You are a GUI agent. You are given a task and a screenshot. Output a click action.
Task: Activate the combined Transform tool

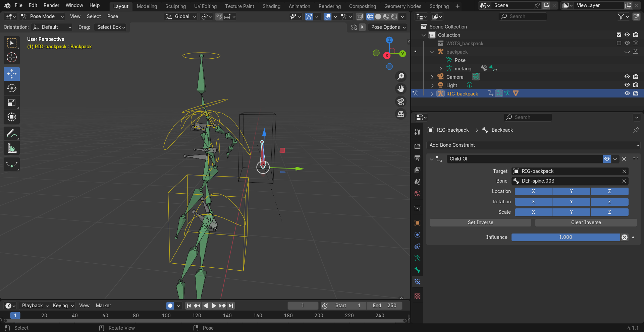click(x=12, y=117)
